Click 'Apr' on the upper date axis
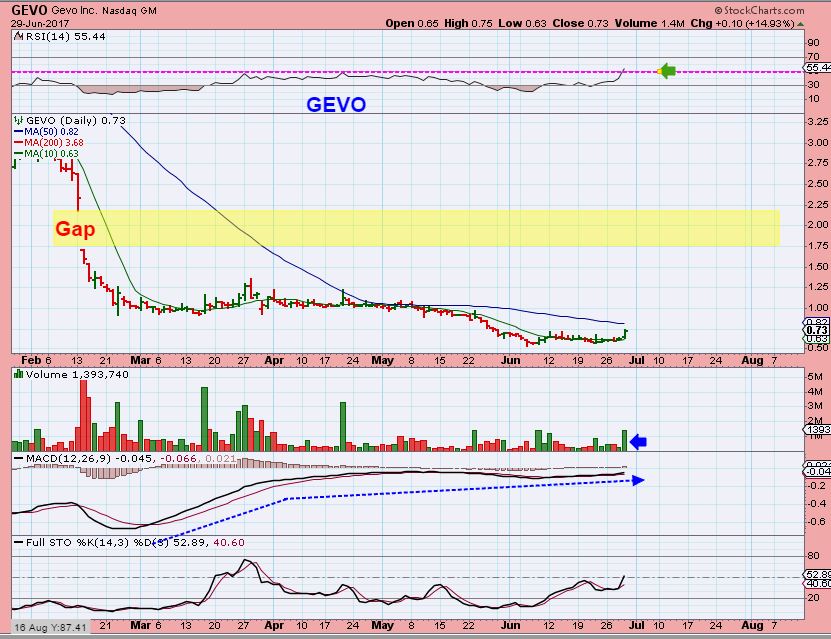 click(274, 360)
